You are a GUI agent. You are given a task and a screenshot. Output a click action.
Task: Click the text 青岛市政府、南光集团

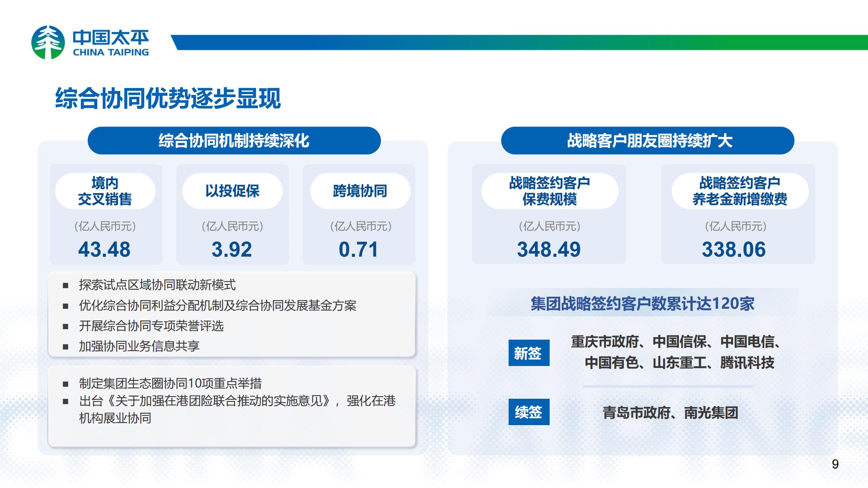click(670, 413)
